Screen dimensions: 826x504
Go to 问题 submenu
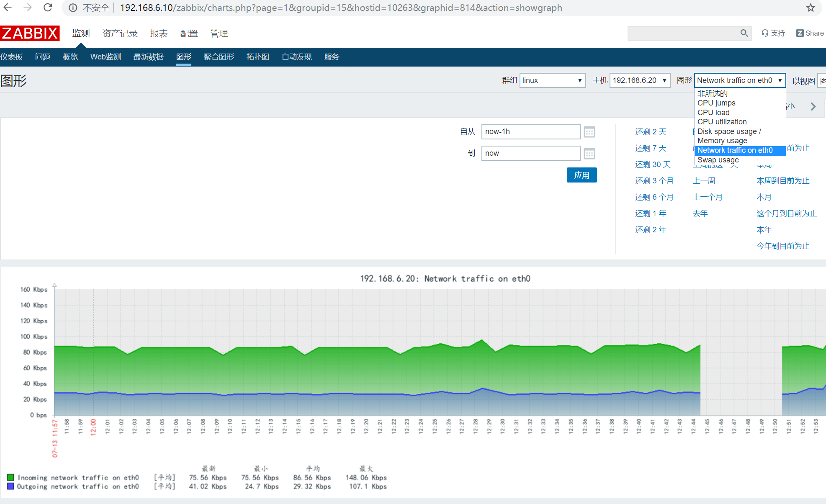[x=43, y=57]
